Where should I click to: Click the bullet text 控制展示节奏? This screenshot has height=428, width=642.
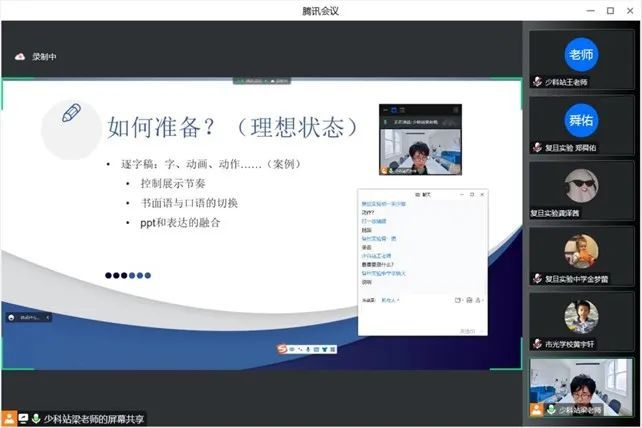pyautogui.click(x=173, y=183)
